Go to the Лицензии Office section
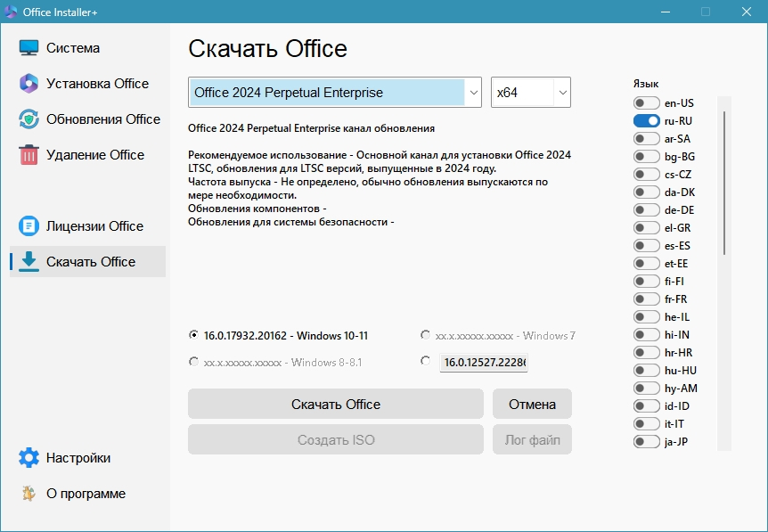 coord(94,226)
